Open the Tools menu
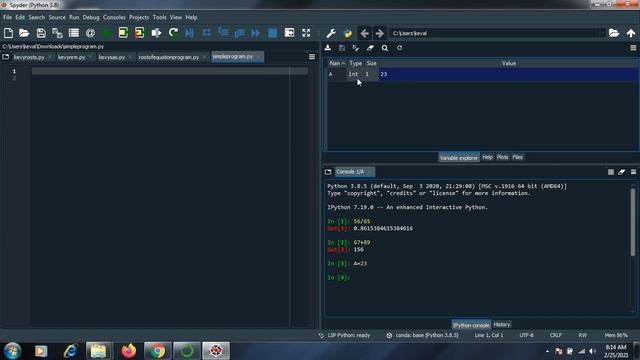The width and height of the screenshot is (640, 360). (x=159, y=18)
